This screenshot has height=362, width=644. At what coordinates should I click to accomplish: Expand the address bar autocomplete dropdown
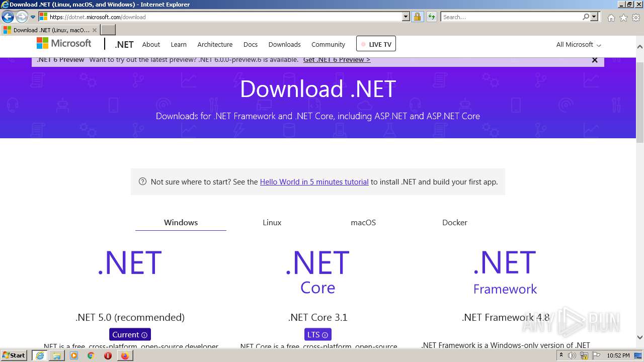(x=406, y=17)
